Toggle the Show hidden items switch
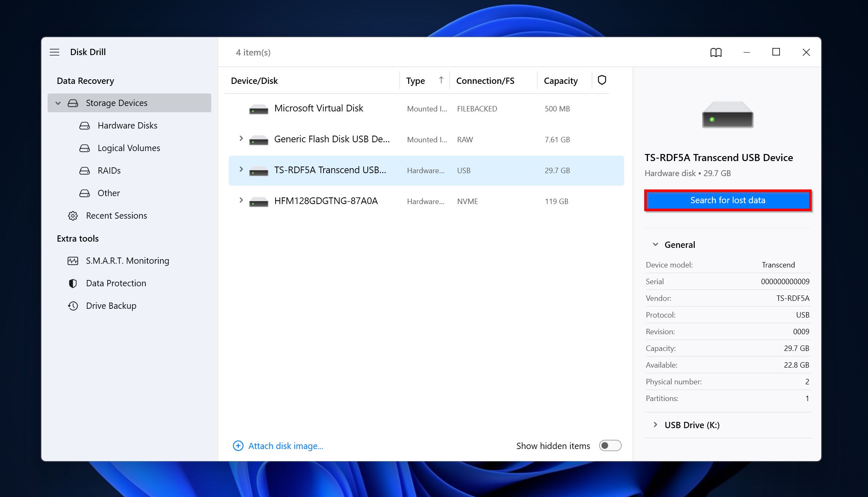The height and width of the screenshot is (497, 868). click(610, 446)
